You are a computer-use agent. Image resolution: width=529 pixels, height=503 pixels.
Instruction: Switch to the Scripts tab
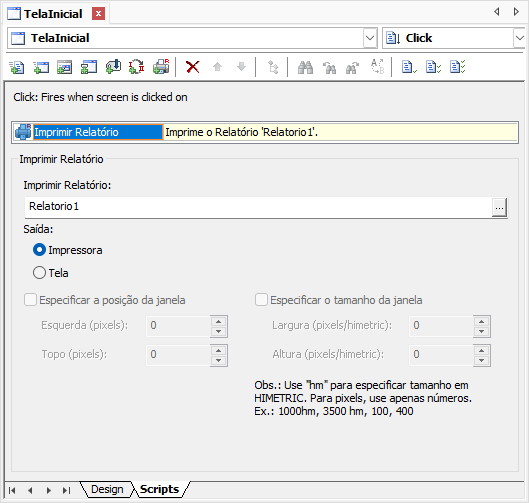pyautogui.click(x=159, y=489)
